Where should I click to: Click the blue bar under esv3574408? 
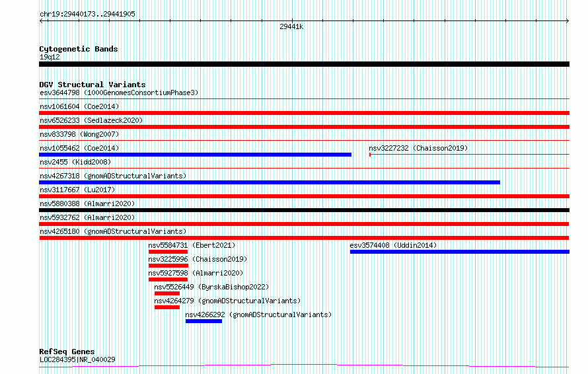click(460, 252)
